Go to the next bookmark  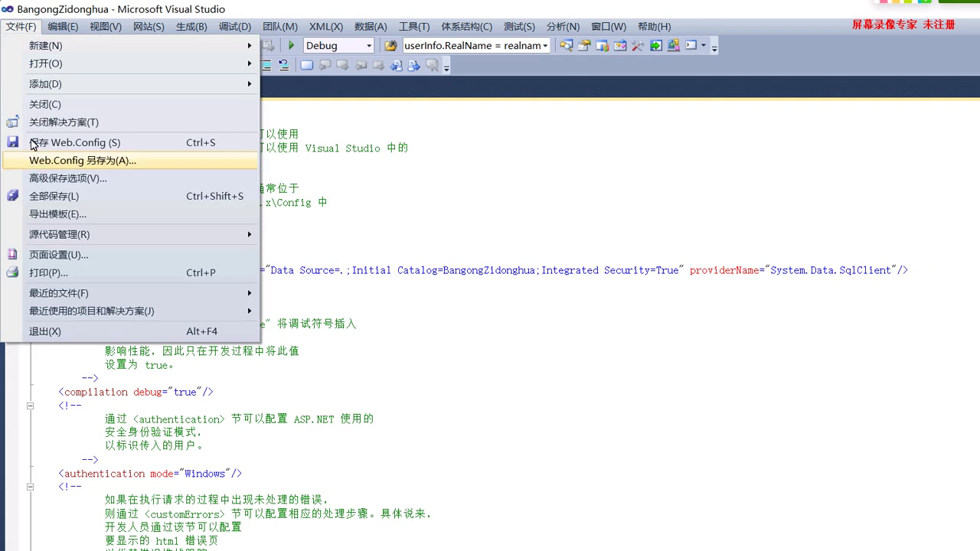pos(342,65)
